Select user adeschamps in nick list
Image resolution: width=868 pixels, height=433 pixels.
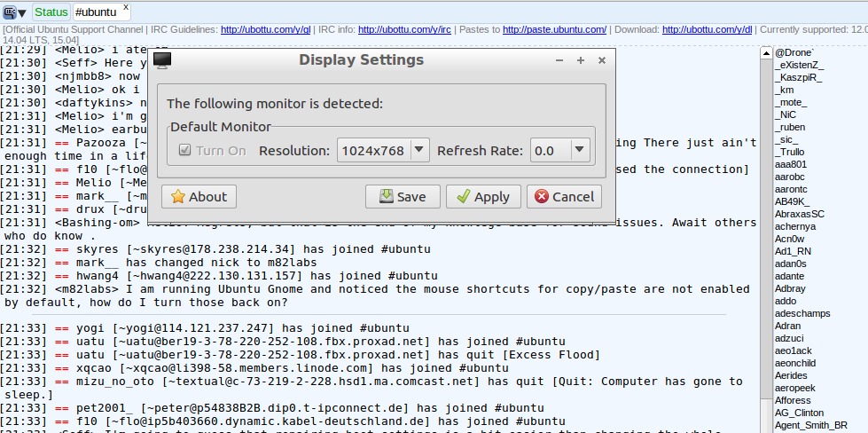point(802,313)
